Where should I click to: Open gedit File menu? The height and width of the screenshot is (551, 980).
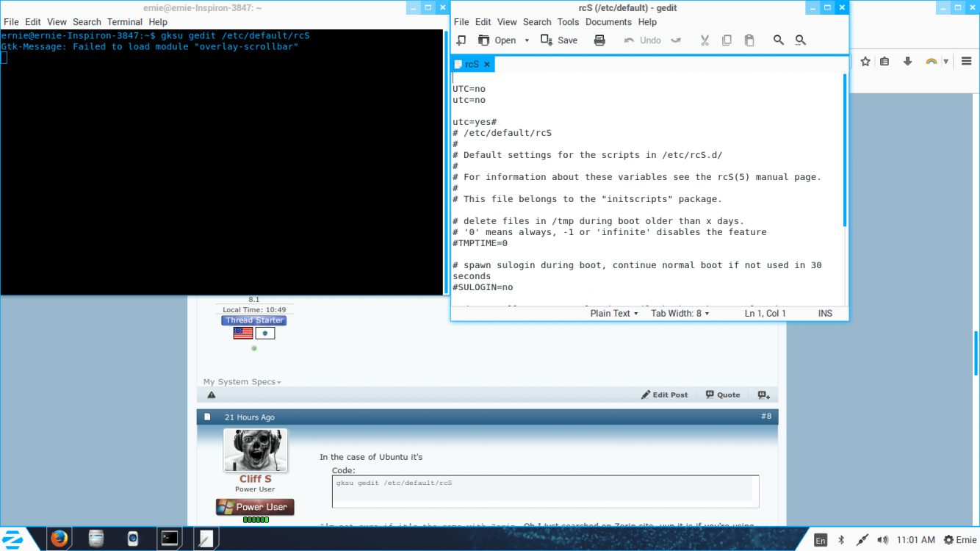[461, 22]
